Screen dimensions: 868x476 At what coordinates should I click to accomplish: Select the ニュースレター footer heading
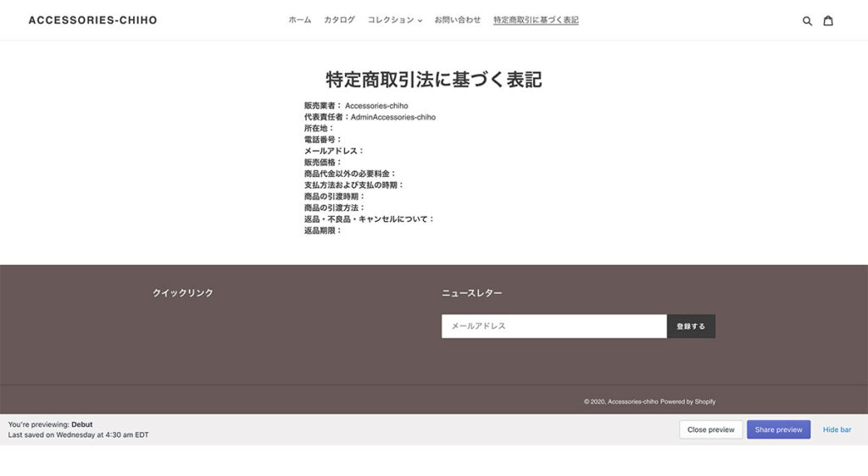coord(472,293)
